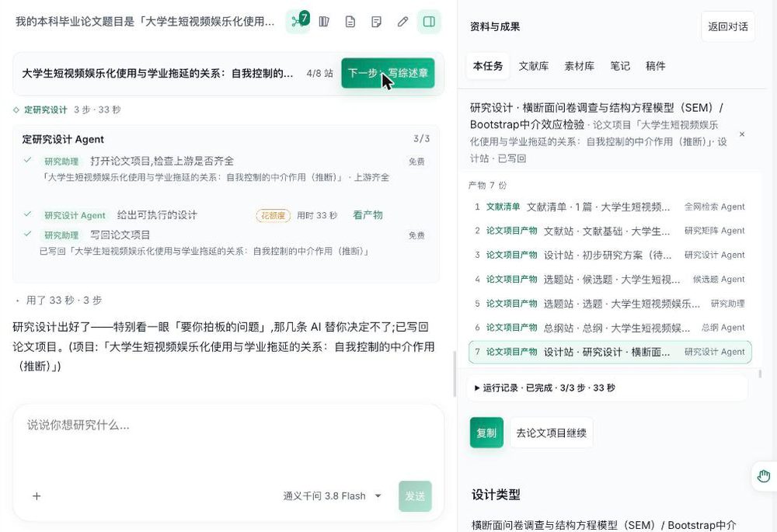Click the product list scrollbar thumb
Screen dimensions: 777x532
[x=760, y=374]
